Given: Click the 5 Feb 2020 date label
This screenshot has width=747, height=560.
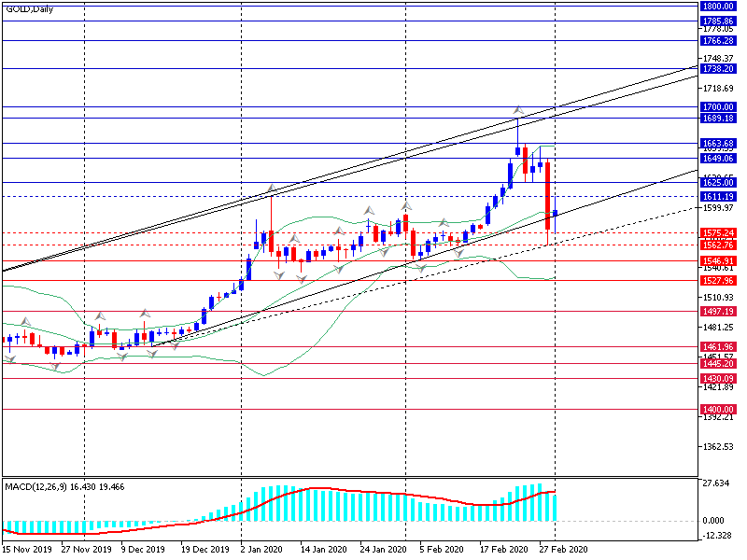Looking at the screenshot, I should click(x=442, y=551).
